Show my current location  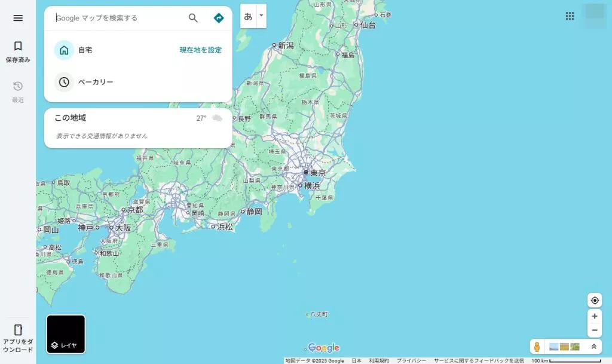(x=595, y=301)
